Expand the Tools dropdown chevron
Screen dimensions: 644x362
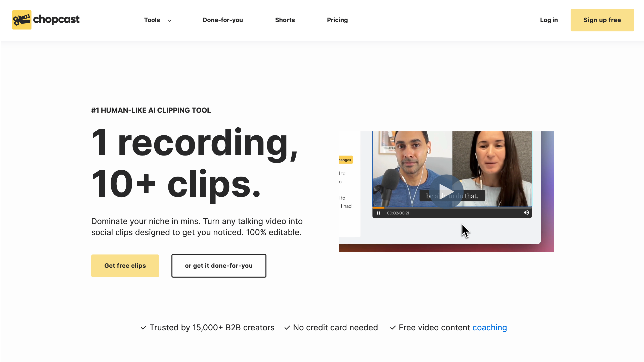[x=170, y=21]
